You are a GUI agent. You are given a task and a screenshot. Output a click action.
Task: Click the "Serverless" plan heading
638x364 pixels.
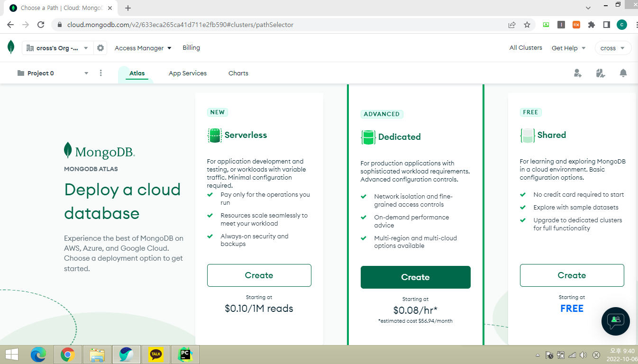tap(246, 135)
